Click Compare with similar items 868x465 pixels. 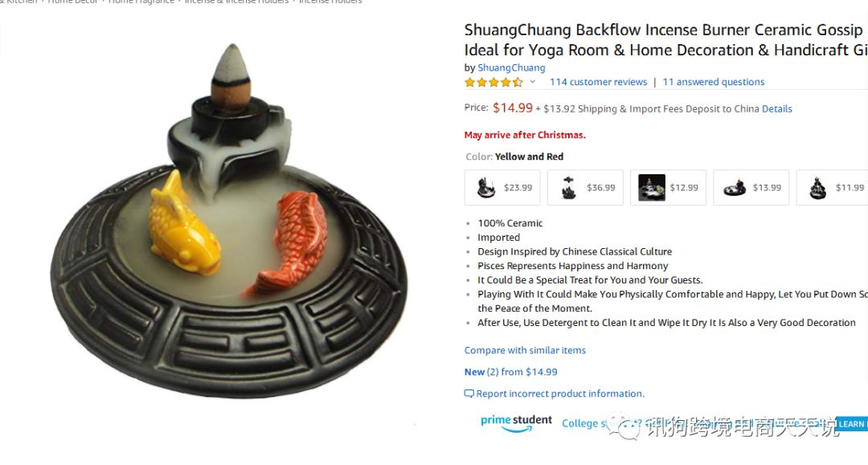(x=525, y=350)
